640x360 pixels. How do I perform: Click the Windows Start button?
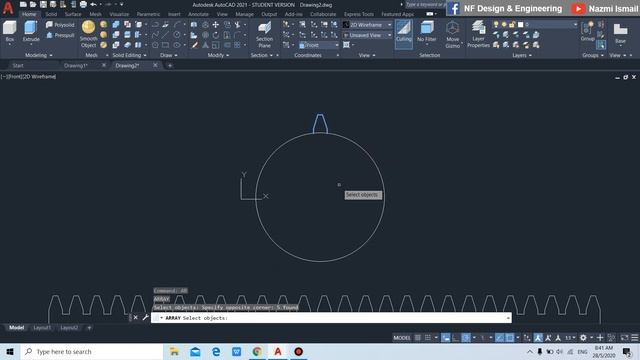pos(10,351)
